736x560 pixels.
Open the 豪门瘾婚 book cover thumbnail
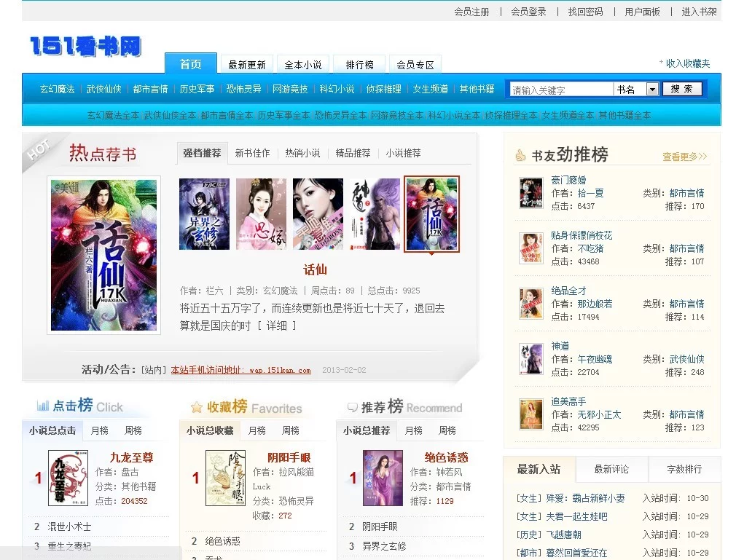531,193
